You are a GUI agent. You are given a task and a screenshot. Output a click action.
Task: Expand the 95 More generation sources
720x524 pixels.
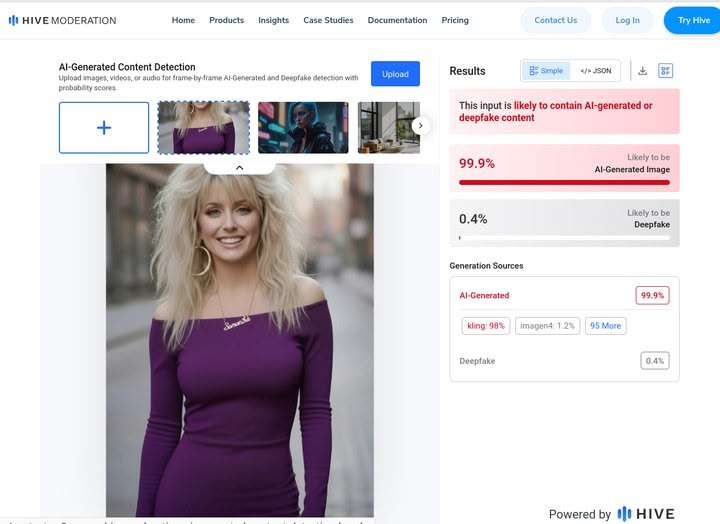(x=606, y=326)
